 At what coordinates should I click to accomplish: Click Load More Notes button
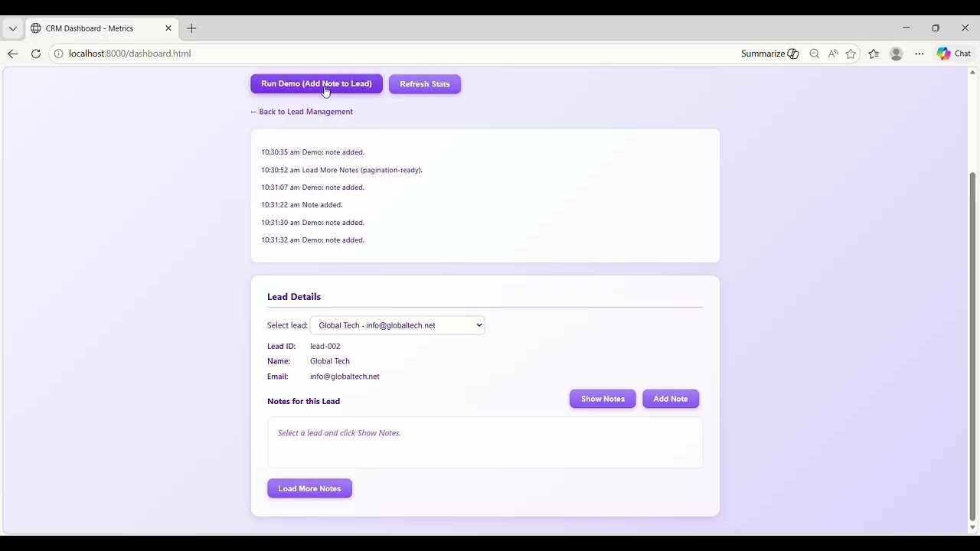[309, 488]
